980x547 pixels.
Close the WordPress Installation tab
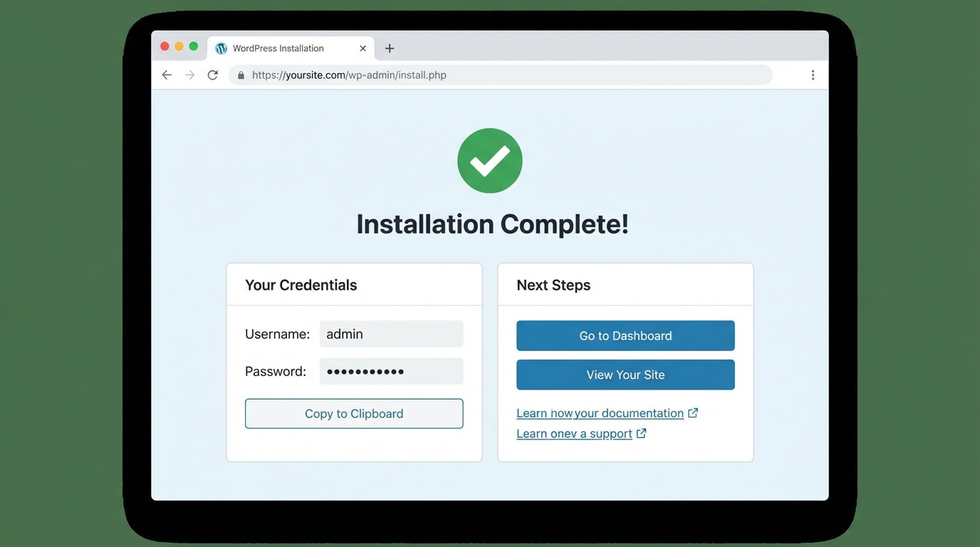tap(363, 48)
